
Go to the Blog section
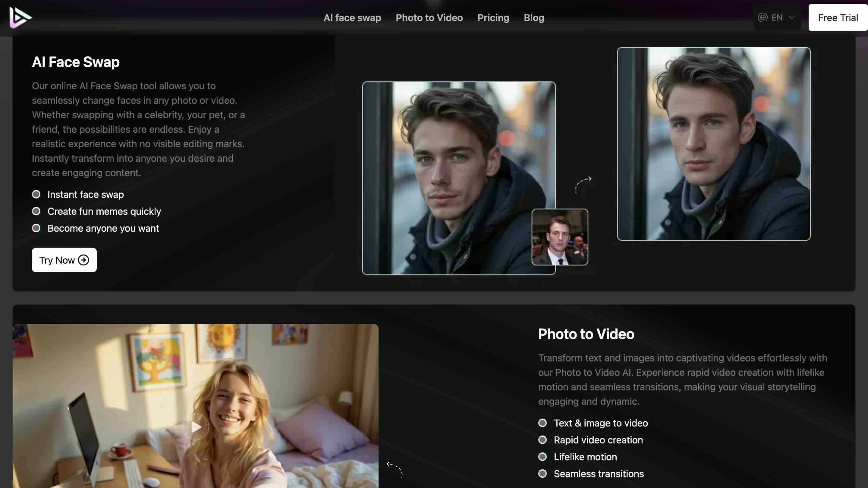(x=534, y=18)
